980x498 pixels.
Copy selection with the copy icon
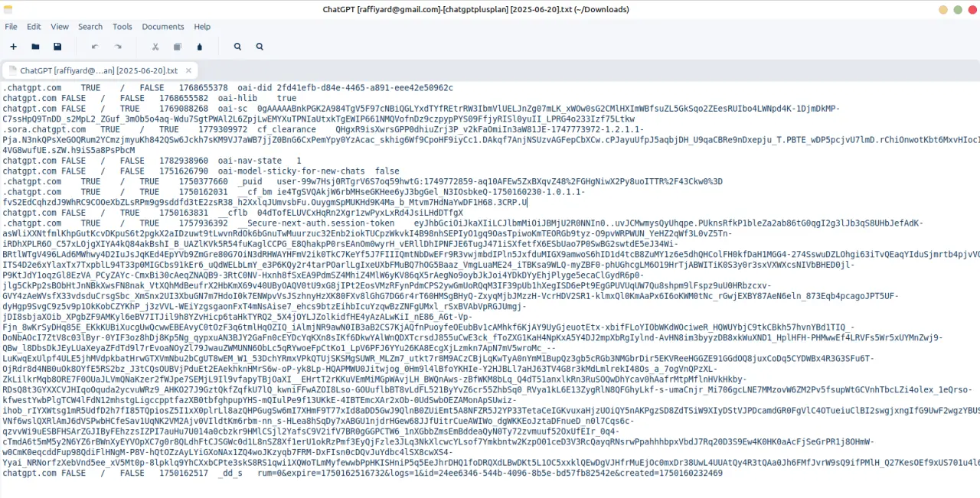click(178, 47)
